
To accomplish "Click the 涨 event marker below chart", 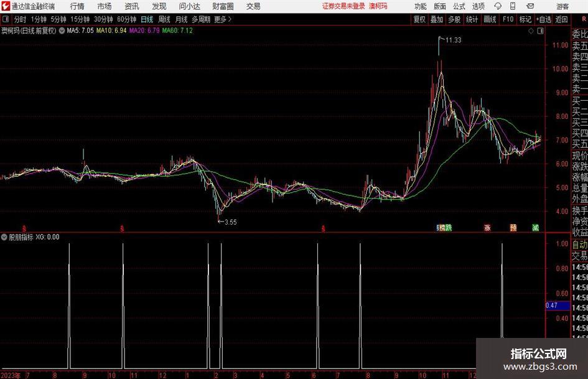I will [x=487, y=228].
